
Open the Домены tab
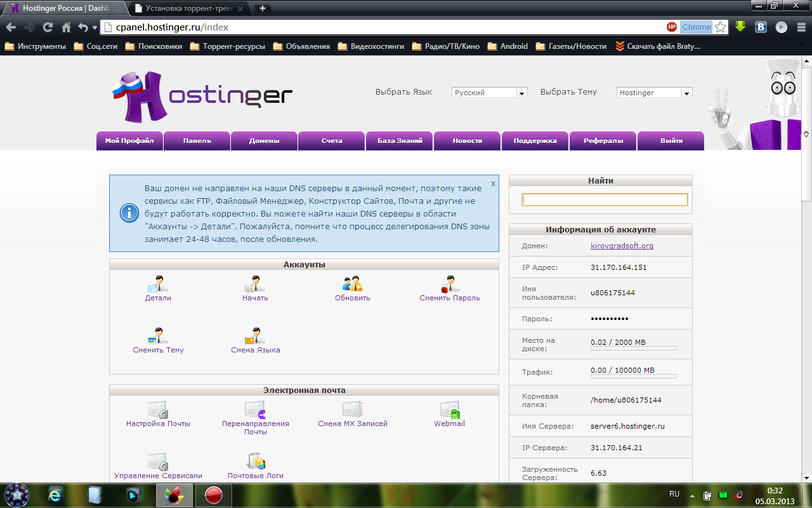click(x=265, y=141)
